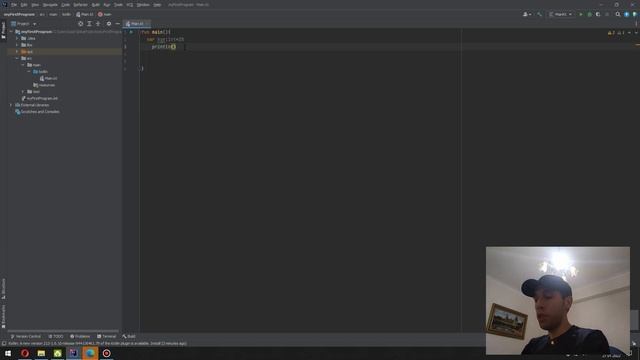
Task: Open the TODO tool window
Action: click(x=56, y=336)
